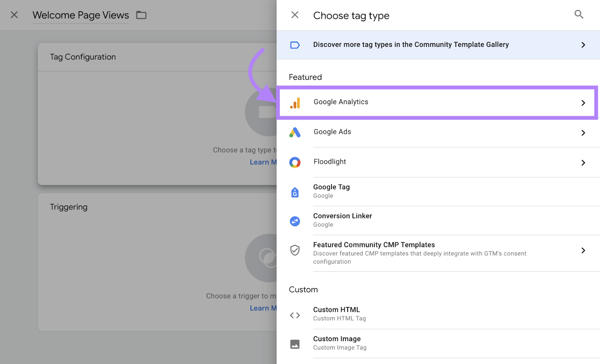Click the Google Tag icon

pyautogui.click(x=295, y=191)
